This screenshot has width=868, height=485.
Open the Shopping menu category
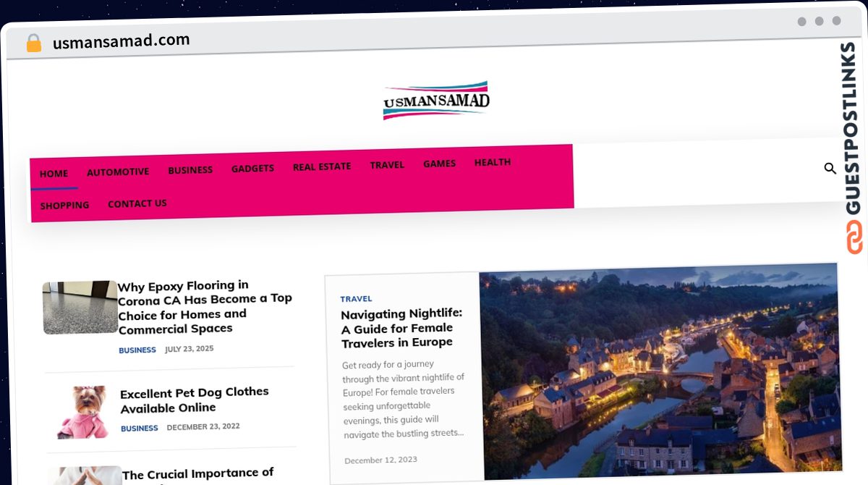tap(64, 206)
